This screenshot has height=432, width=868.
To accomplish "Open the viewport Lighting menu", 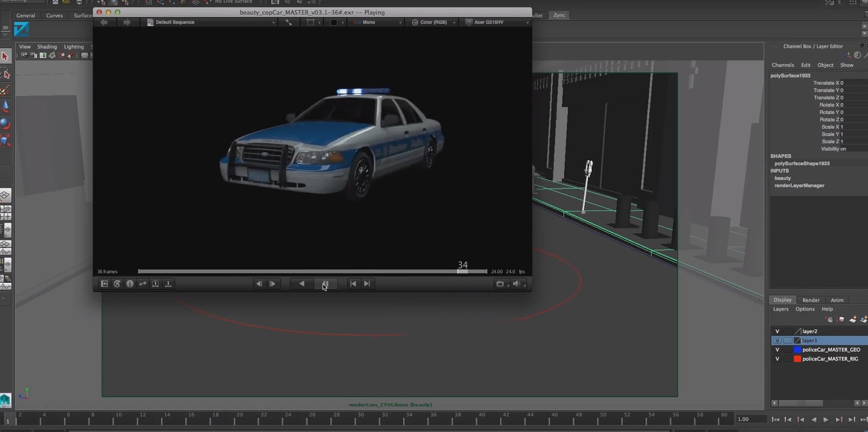I will tap(74, 47).
